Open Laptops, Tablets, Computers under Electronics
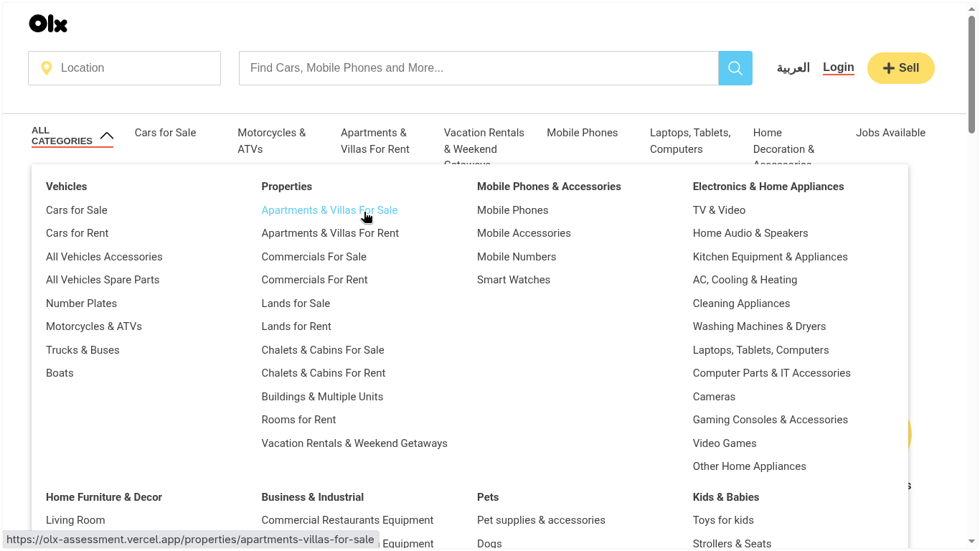The width and height of the screenshot is (980, 551). point(760,350)
